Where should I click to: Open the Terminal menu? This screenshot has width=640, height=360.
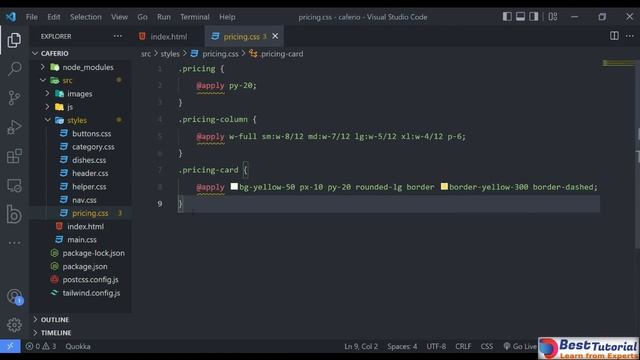[195, 17]
